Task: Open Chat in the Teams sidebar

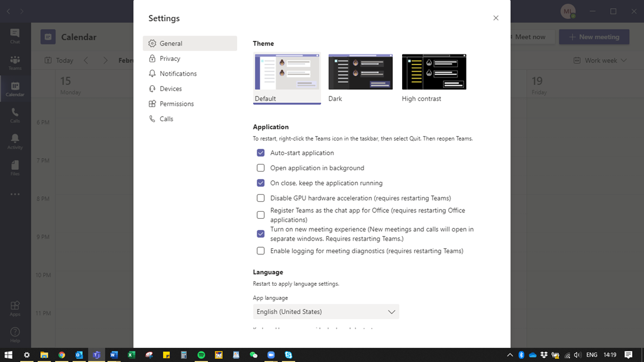Action: [x=15, y=35]
